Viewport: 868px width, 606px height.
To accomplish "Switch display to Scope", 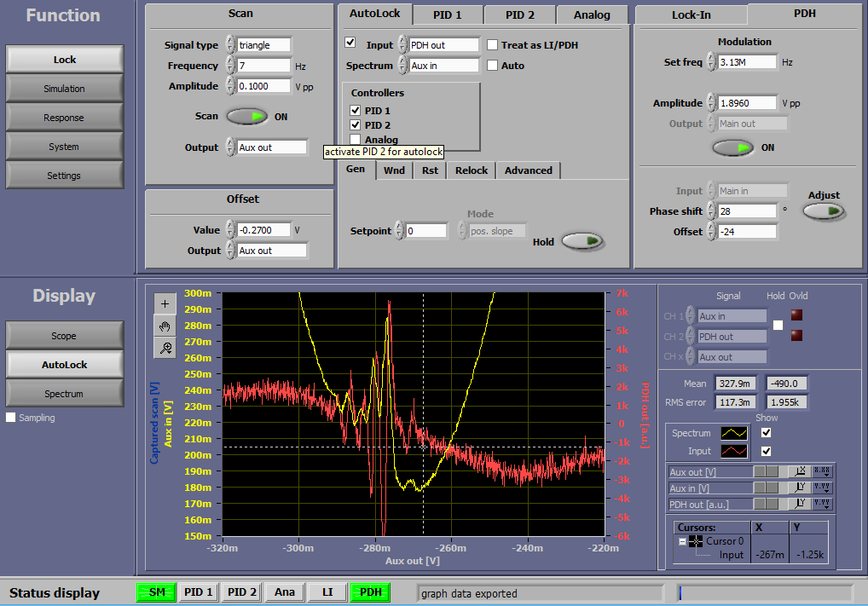I will click(64, 335).
